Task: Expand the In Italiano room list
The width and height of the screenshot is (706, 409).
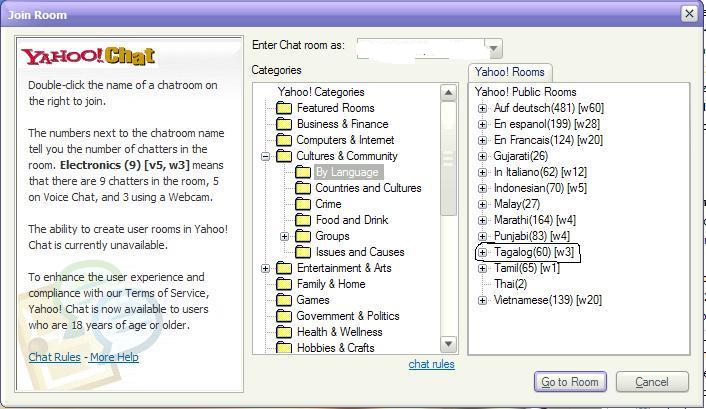Action: pyautogui.click(x=482, y=172)
